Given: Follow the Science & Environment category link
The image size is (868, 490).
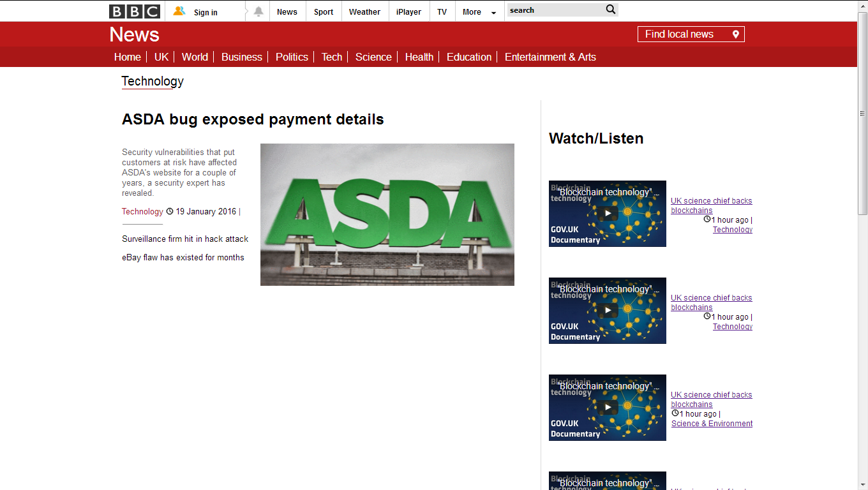Looking at the screenshot, I should point(712,424).
